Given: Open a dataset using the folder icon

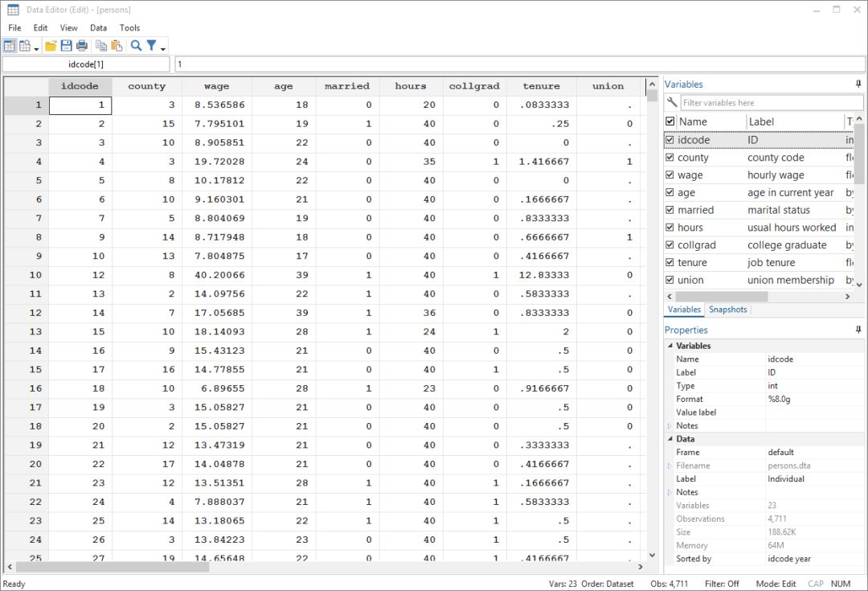Looking at the screenshot, I should tap(52, 46).
